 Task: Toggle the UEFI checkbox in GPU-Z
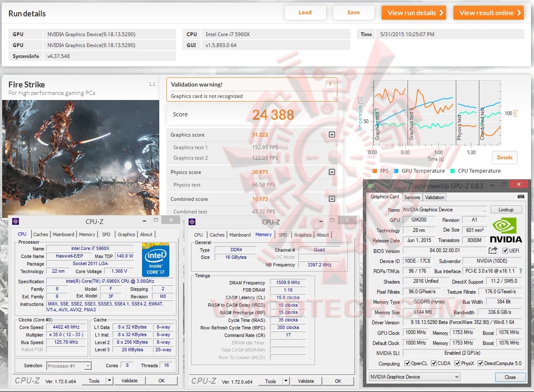(505, 250)
